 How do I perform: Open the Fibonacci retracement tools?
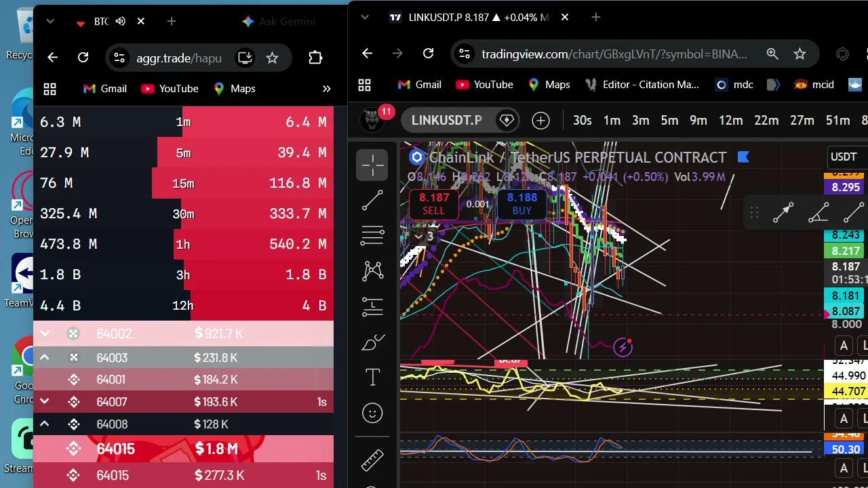pos(372,235)
